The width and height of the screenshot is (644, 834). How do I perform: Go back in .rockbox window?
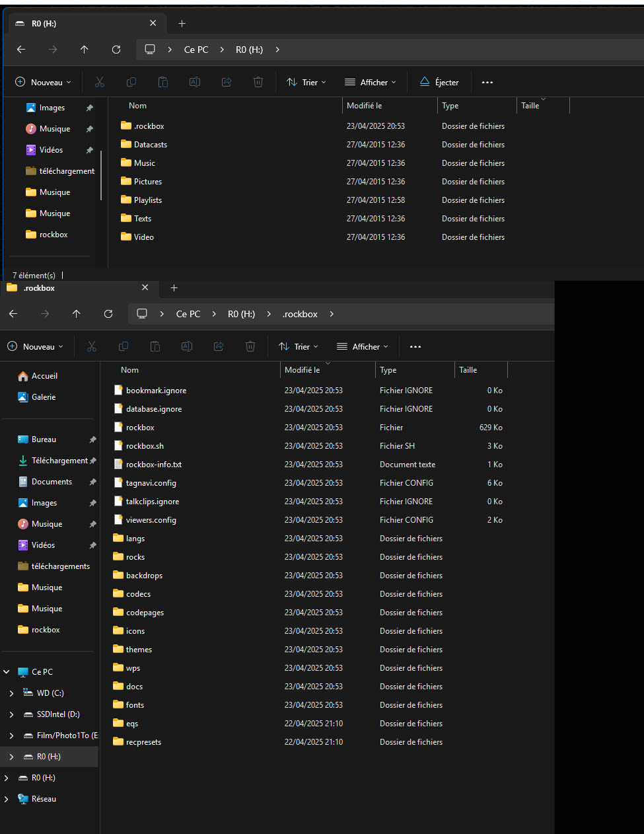[x=13, y=314]
